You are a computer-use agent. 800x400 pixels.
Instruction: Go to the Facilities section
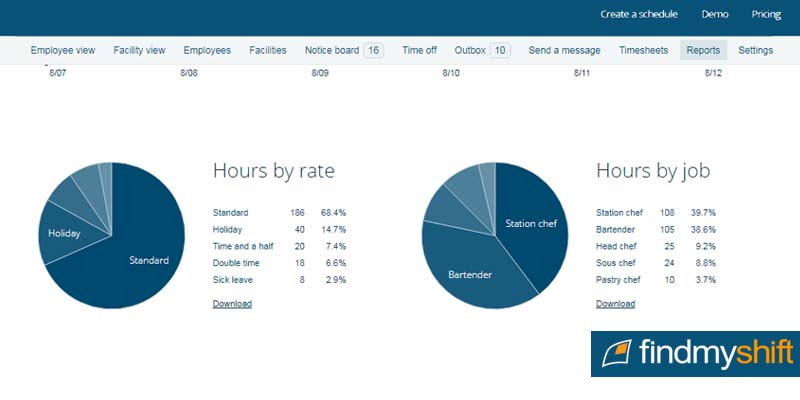coord(268,50)
